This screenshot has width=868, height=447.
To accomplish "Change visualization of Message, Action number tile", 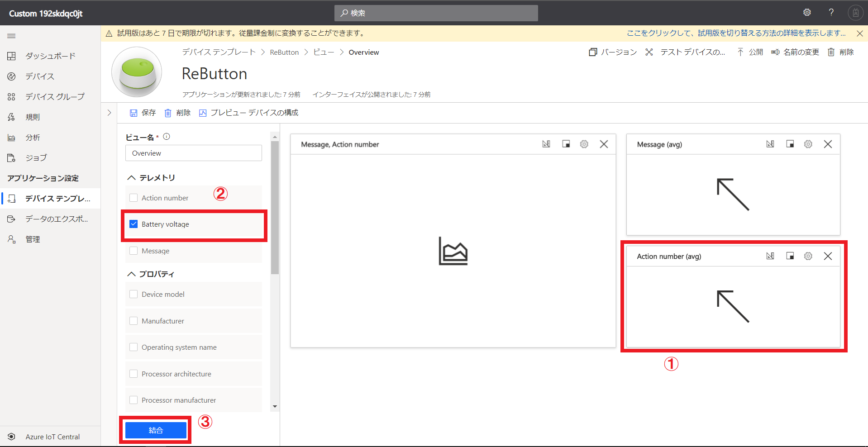I will (546, 144).
